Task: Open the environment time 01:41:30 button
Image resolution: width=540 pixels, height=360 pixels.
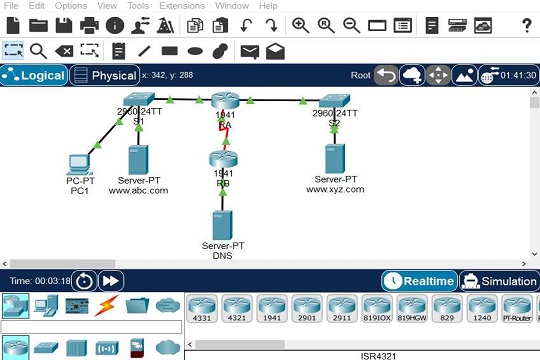Action: 509,75
